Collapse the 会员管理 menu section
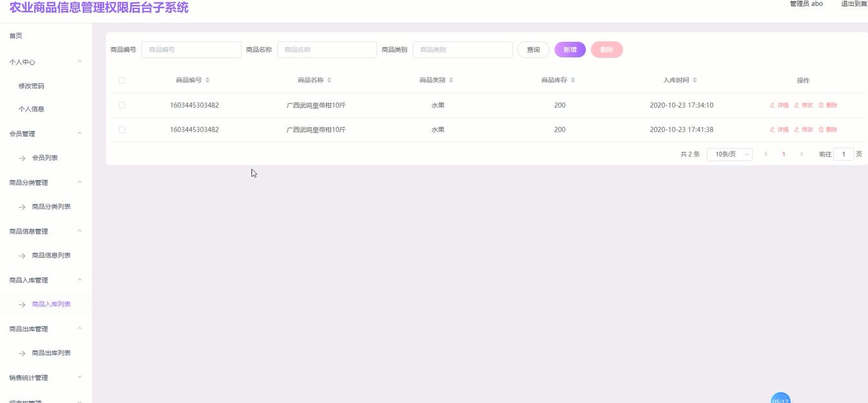Screen dimensions: 868x403 tap(79, 133)
